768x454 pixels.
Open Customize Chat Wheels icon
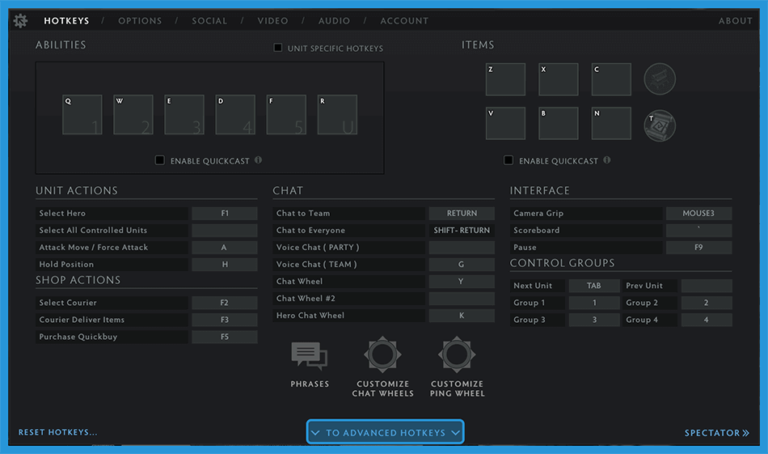[383, 354]
